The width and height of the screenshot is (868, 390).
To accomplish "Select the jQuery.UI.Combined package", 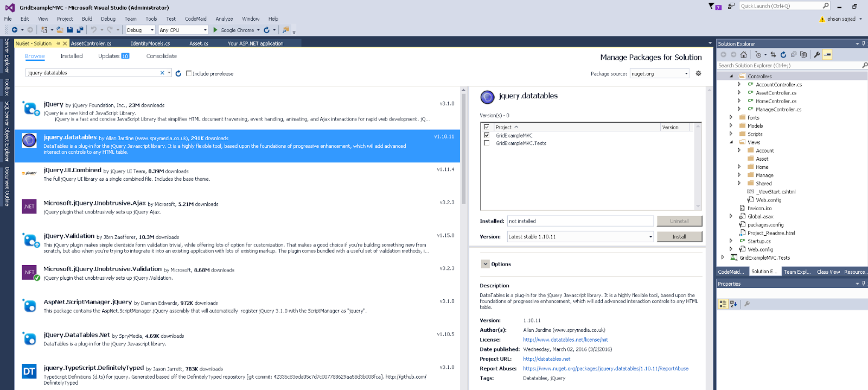I will [x=237, y=179].
